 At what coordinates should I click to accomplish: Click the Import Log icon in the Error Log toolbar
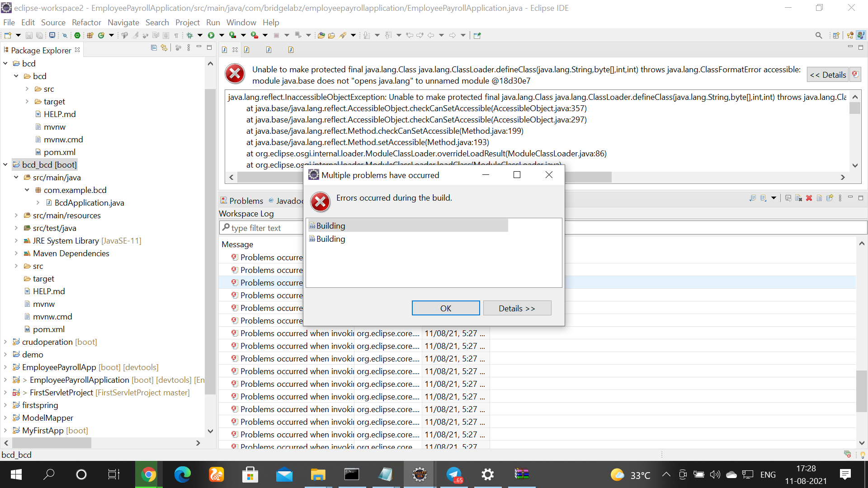coord(763,198)
